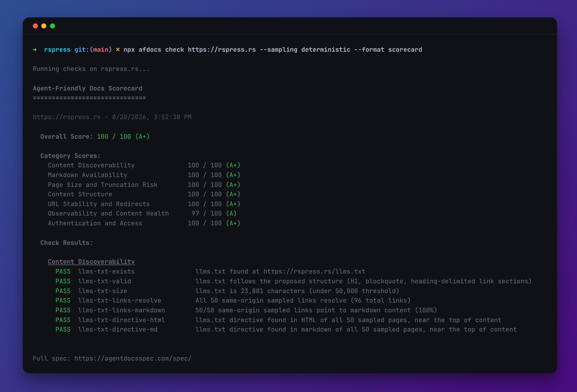Click the 'llms.txt is 23,881 characters' message
The image size is (577, 392).
coord(250,291)
